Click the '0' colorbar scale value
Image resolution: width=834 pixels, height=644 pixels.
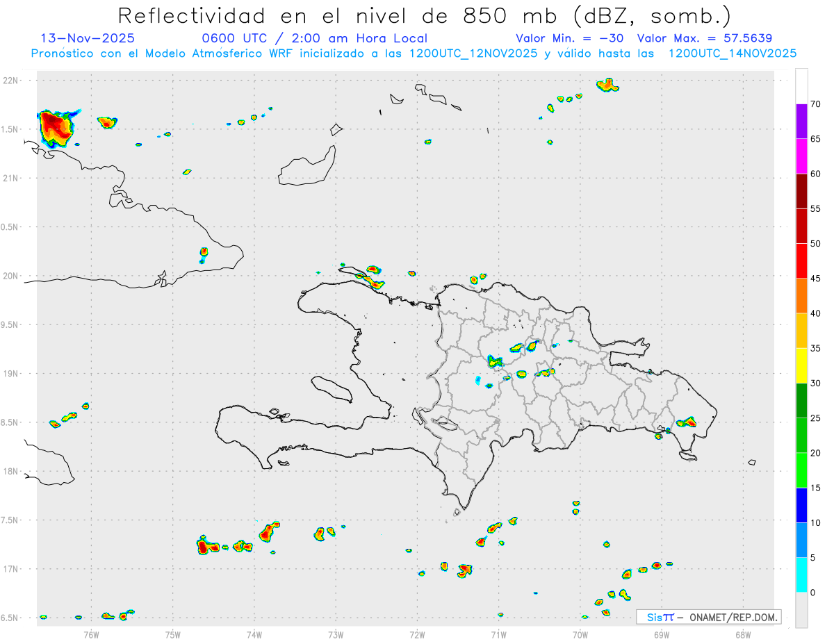pos(812,593)
